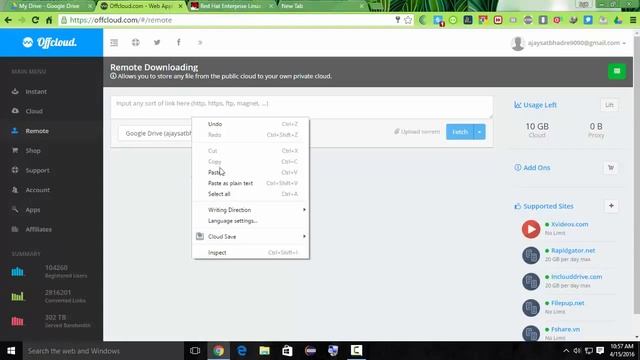Click the shopping cart icon beside Add Ons
Viewport: 640px width, 360px height.
pyautogui.click(x=611, y=167)
